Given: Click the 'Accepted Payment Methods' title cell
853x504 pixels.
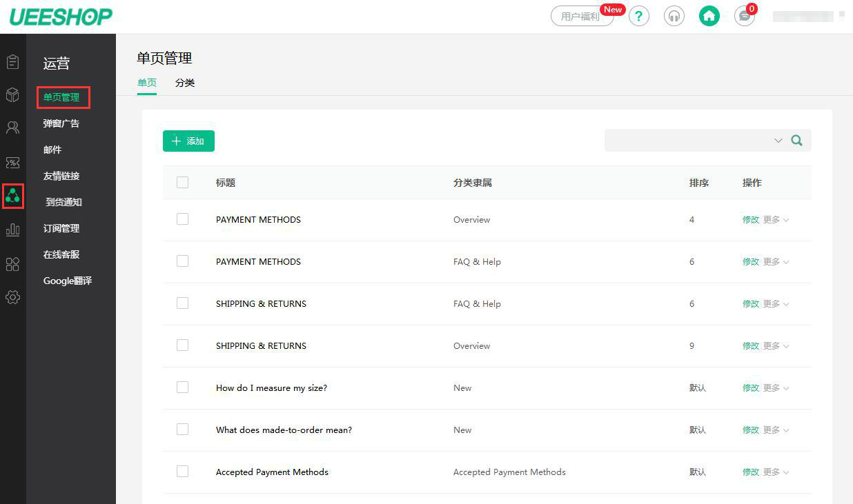Looking at the screenshot, I should [272, 472].
